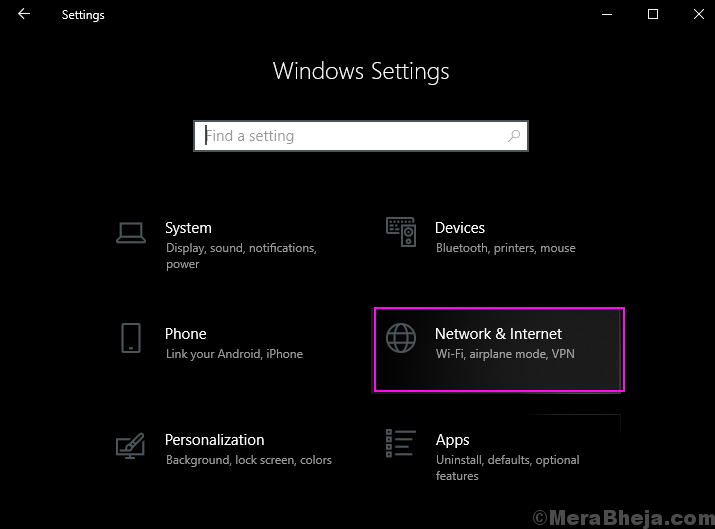Image resolution: width=715 pixels, height=529 pixels.
Task: Click 'Bluetooth, printers, mouse' description
Action: (x=506, y=248)
